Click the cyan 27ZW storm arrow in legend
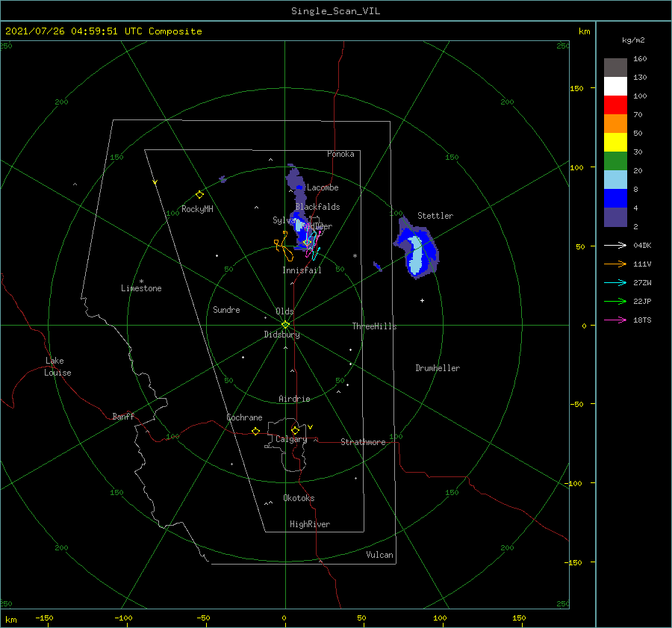Image resolution: width=672 pixels, height=628 pixels. click(x=615, y=282)
